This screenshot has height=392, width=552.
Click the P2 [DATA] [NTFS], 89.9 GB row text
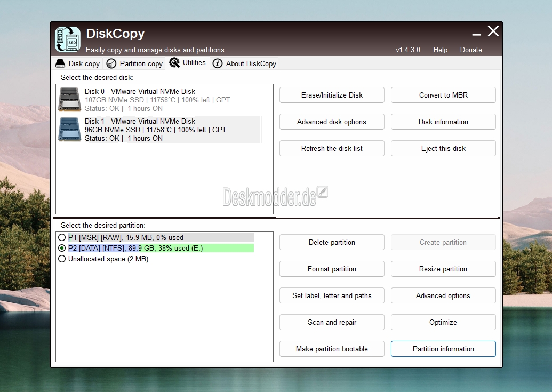[x=135, y=249]
